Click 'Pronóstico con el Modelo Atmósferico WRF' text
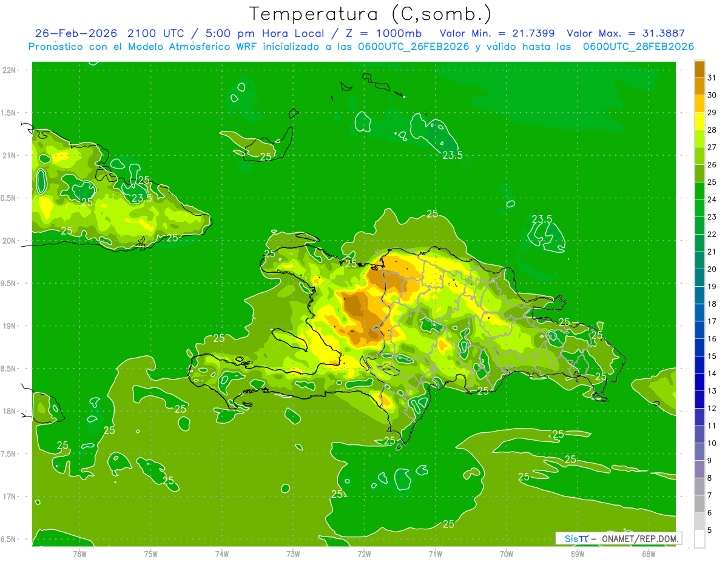Screen dimensions: 728x562 [x=143, y=47]
